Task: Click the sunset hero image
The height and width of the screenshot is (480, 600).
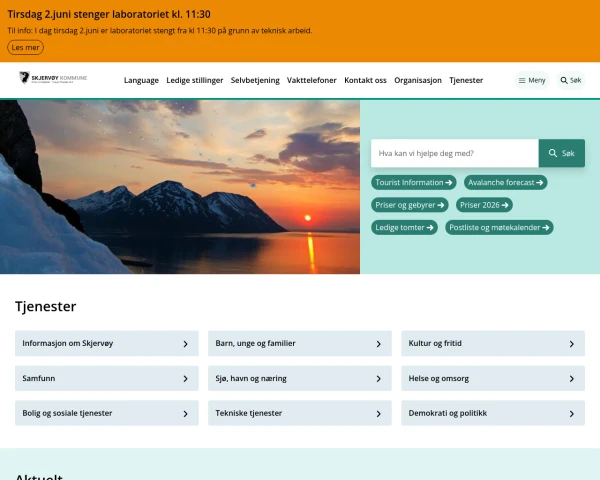Action: point(180,187)
